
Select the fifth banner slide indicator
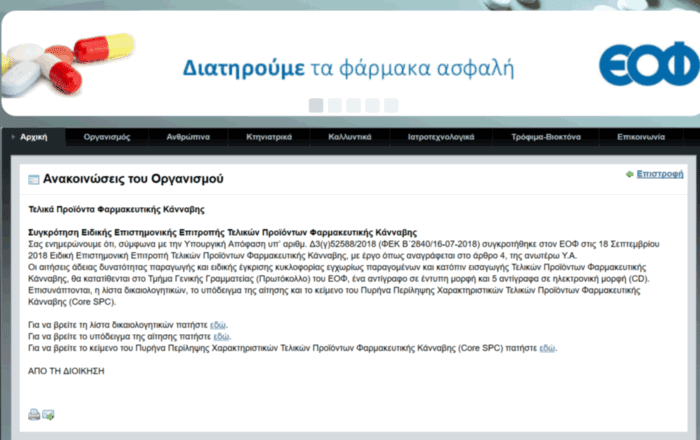tap(391, 105)
